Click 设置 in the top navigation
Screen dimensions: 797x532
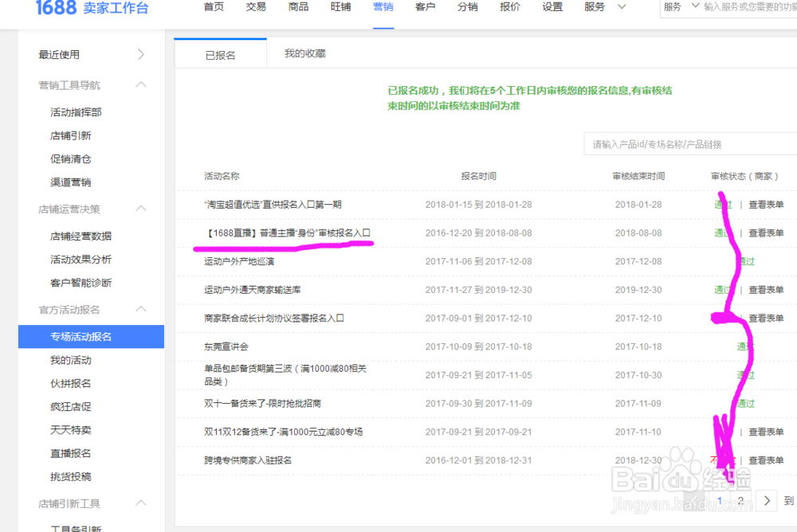click(552, 6)
